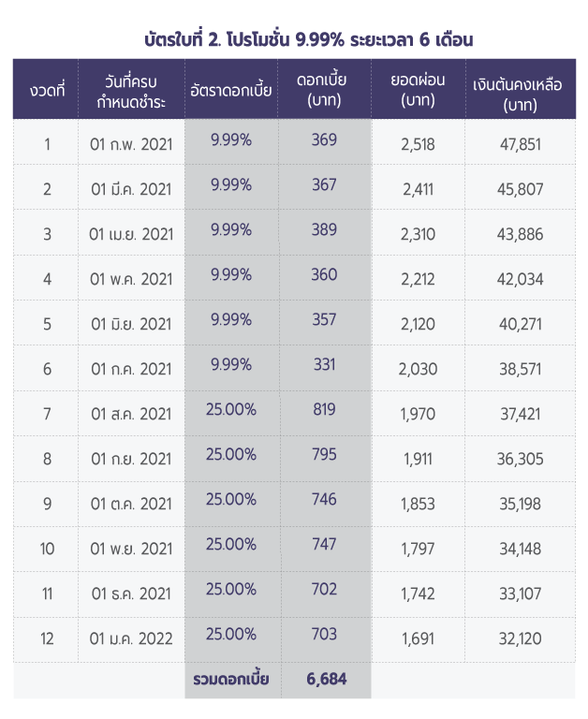588x719 pixels.
Task: Click interest value 819 in row seven
Action: [324, 409]
